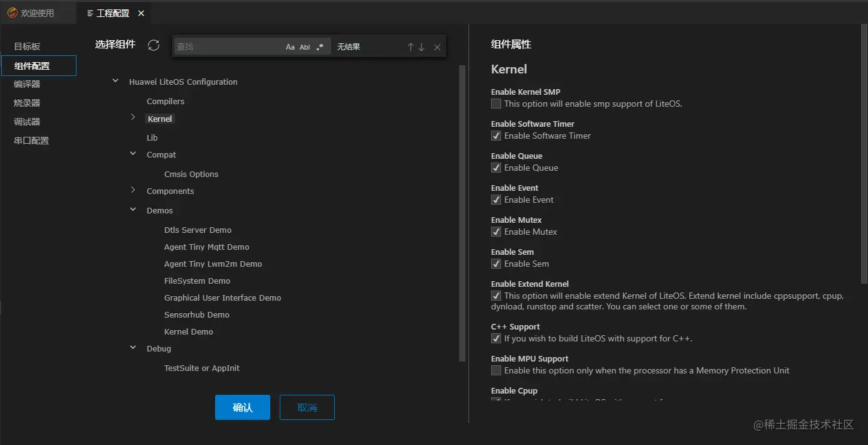Toggle match case (Aa) in search

[290, 47]
